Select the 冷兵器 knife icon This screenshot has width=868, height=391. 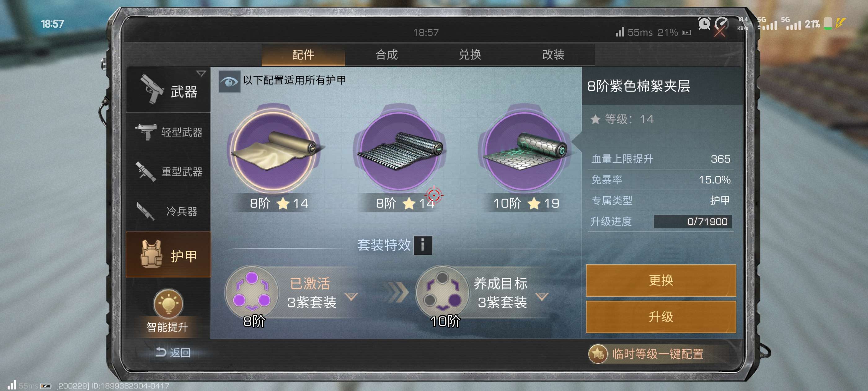(146, 211)
